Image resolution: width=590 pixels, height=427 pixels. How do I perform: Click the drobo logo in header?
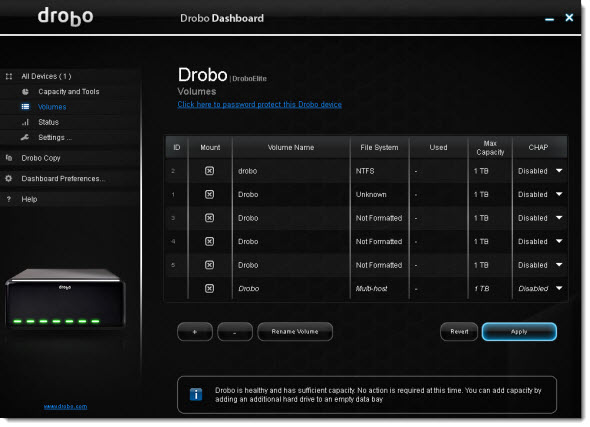[65, 17]
